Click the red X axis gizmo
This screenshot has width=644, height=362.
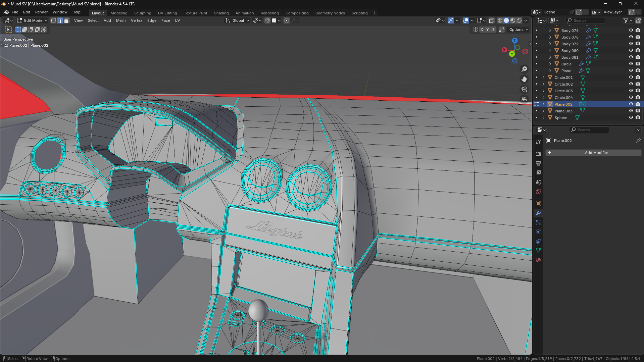(504, 50)
